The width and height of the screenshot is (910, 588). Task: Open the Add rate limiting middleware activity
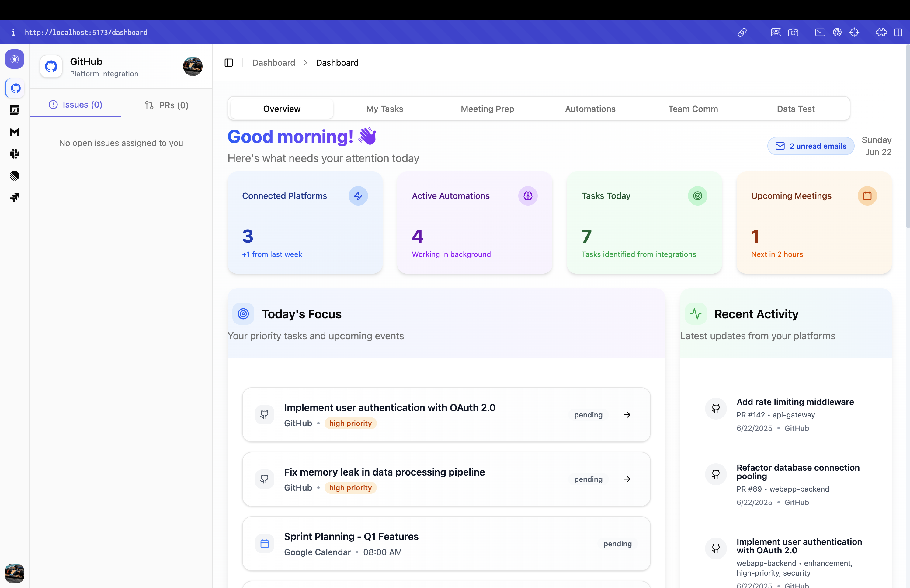pyautogui.click(x=795, y=402)
